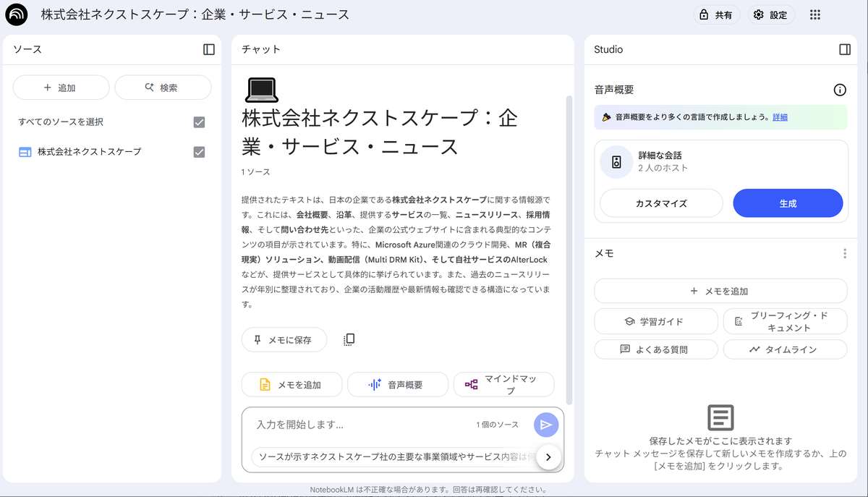Save response with メモに保存

tap(284, 339)
